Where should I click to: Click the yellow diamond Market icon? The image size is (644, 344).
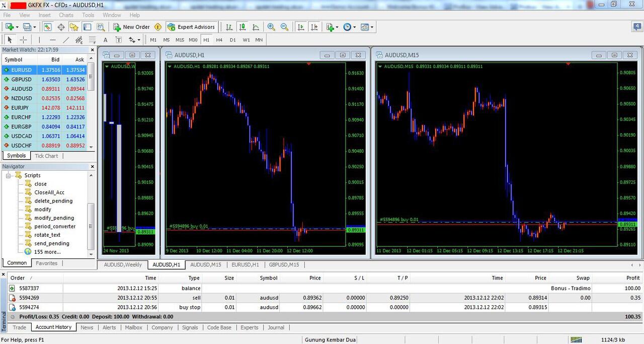pyautogui.click(x=158, y=27)
